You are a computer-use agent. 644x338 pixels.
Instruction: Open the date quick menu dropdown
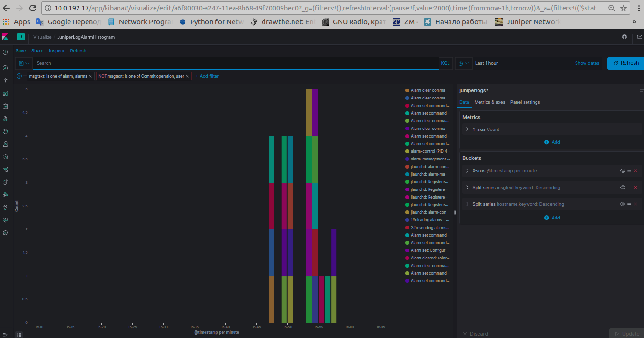click(464, 63)
